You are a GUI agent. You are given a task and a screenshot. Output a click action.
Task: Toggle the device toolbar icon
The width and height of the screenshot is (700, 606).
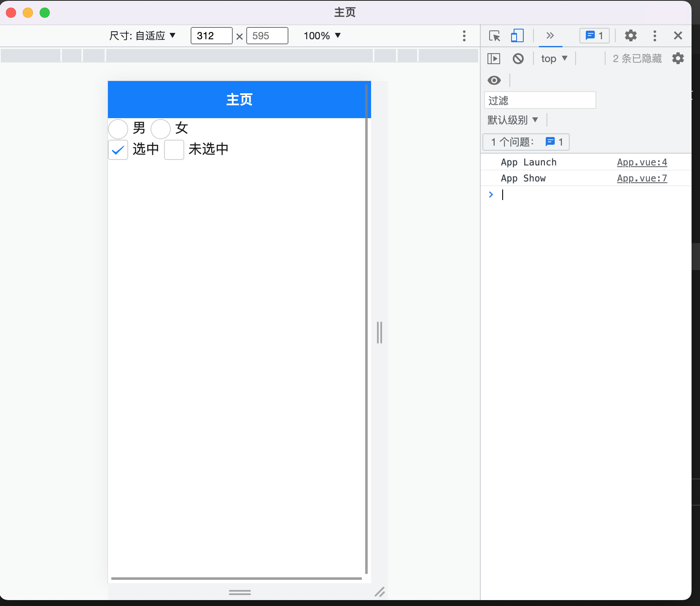(517, 36)
